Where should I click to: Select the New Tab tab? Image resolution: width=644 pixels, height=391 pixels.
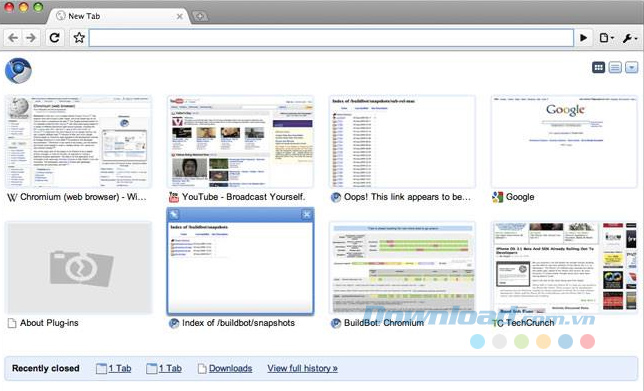point(119,16)
